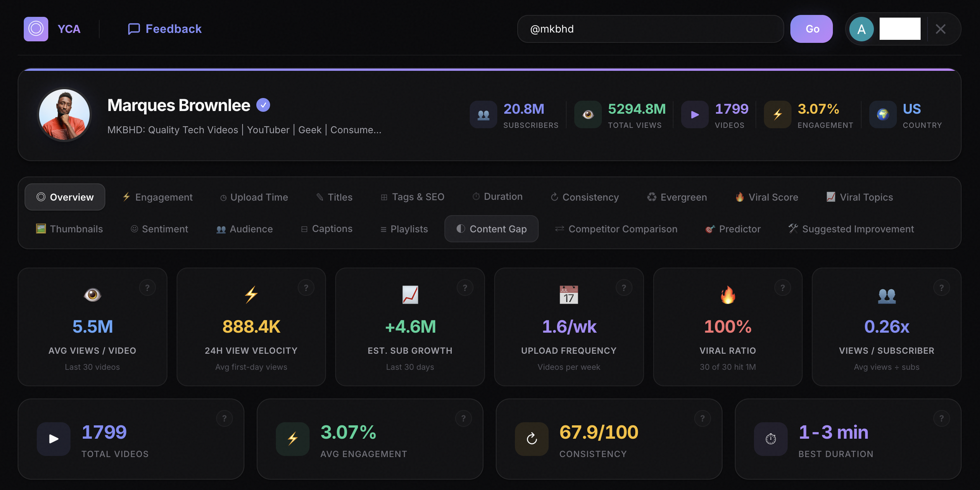Image resolution: width=980 pixels, height=490 pixels.
Task: Click the @mkbhd search input field
Action: (x=651, y=28)
